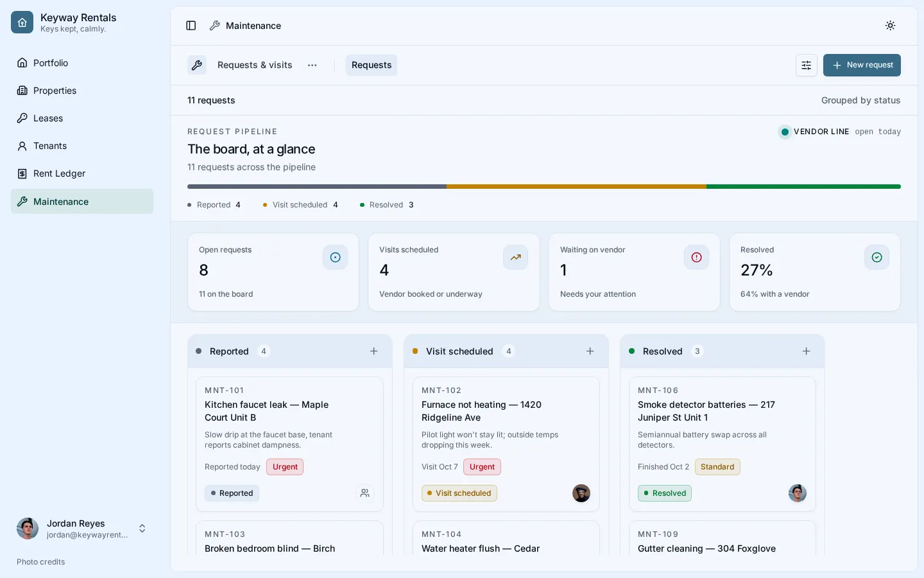Expand the Jordan Reyes account switcher
This screenshot has width=924, height=578.
pyautogui.click(x=142, y=529)
